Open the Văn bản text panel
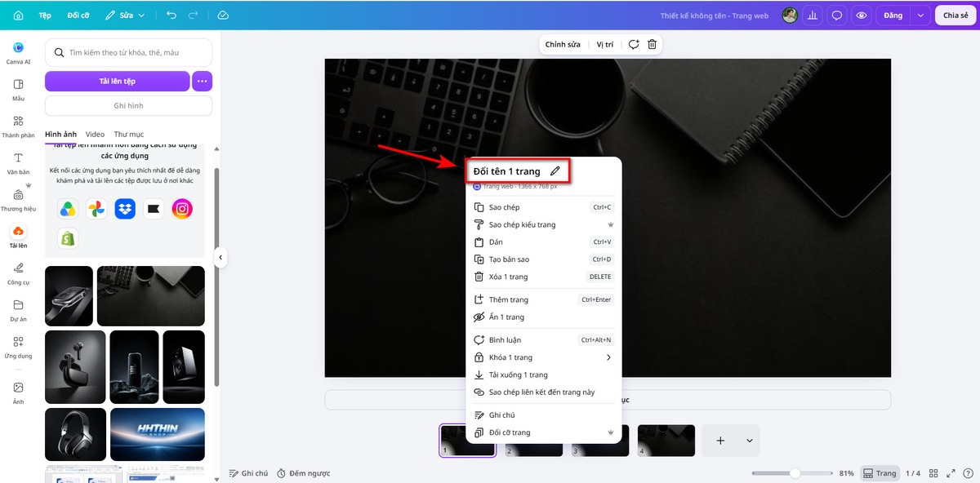This screenshot has width=980, height=483. [x=18, y=163]
